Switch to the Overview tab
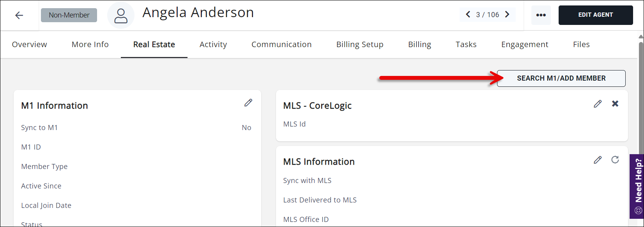 [30, 44]
